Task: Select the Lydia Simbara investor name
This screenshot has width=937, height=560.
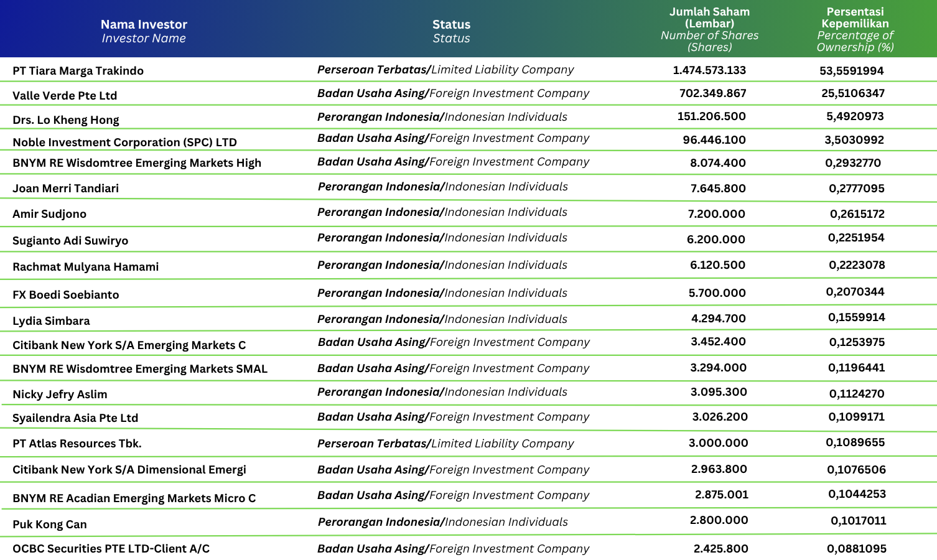Action: [x=51, y=321]
